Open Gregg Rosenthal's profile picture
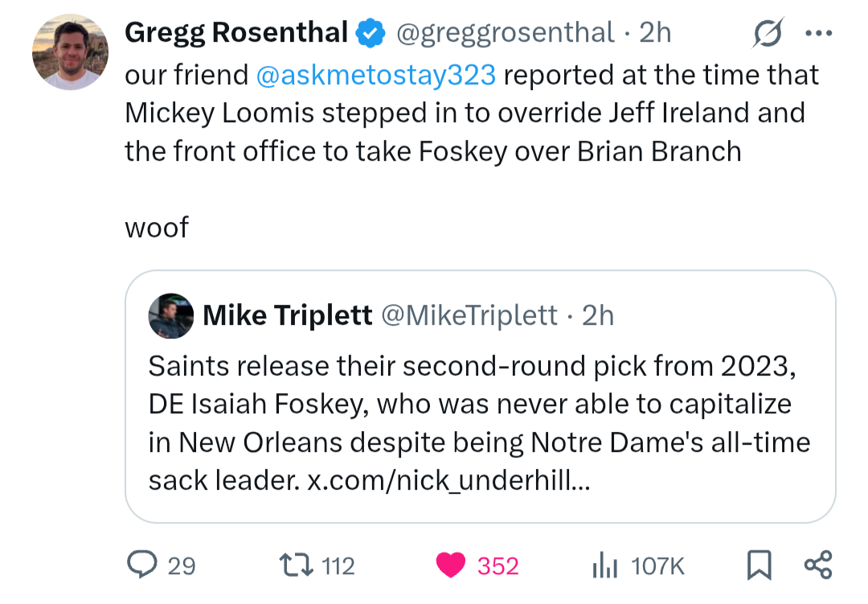Screen dimensions: 868x604 point(70,51)
